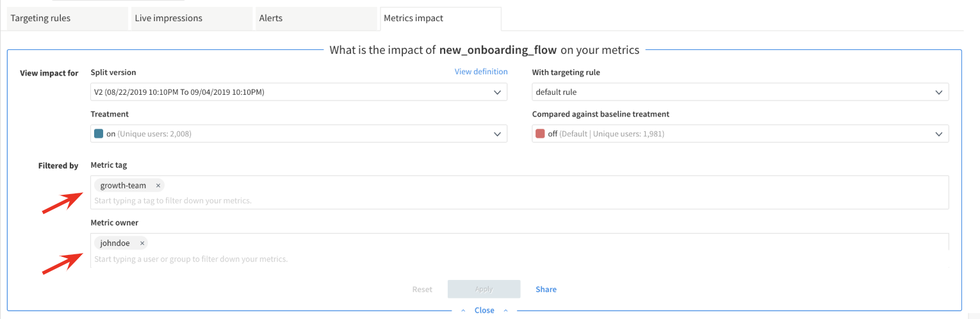The height and width of the screenshot is (319, 980).
Task: Expand the Split version dropdown chevron
Action: click(x=498, y=92)
